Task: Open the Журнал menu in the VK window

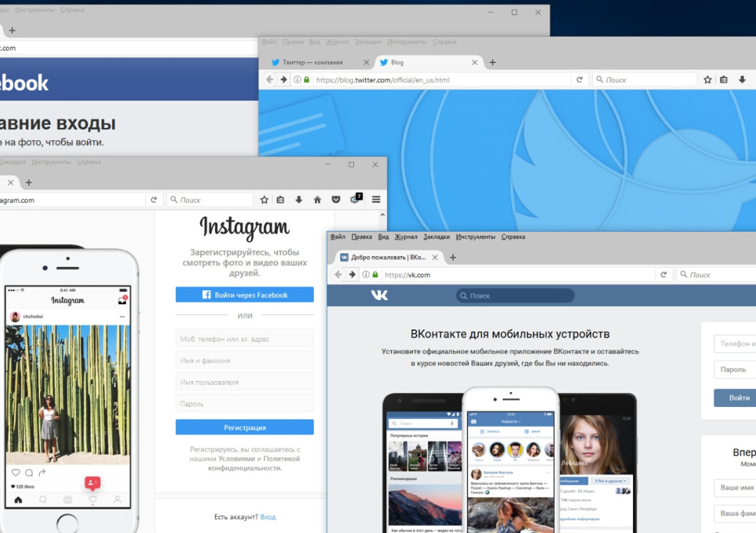Action: click(x=406, y=237)
